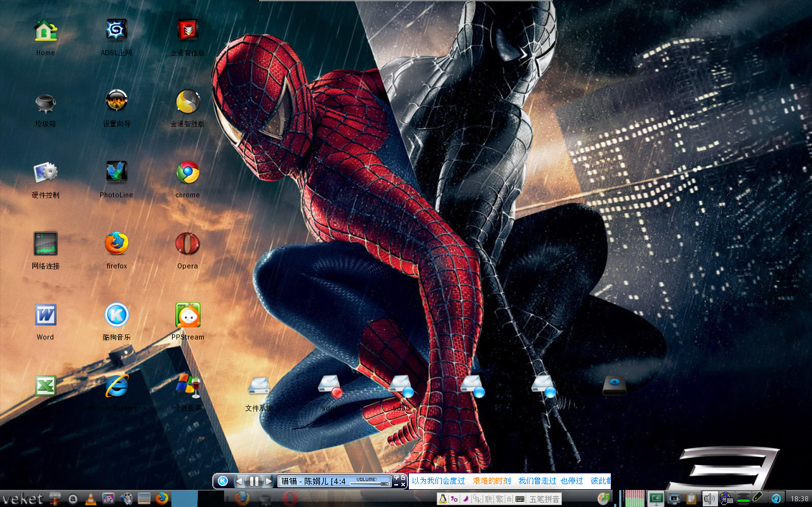Toggle the 联 association mode button
Viewport: 812px width, 507px height.
(x=489, y=499)
